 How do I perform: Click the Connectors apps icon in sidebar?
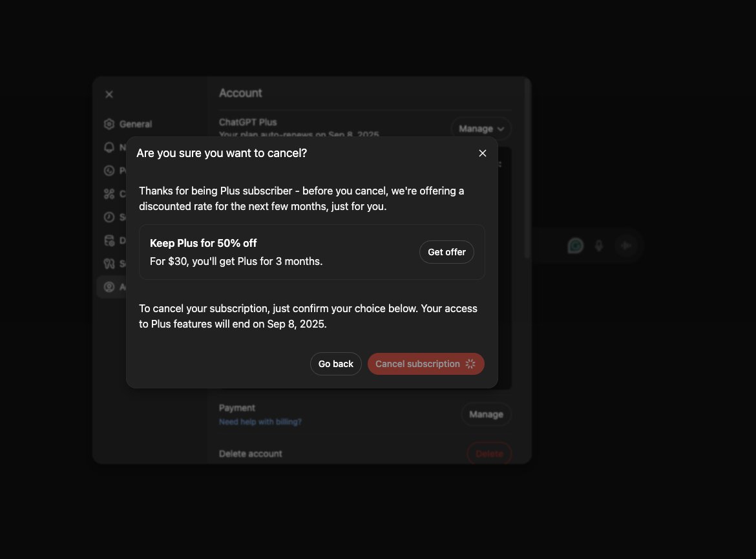coord(109,193)
